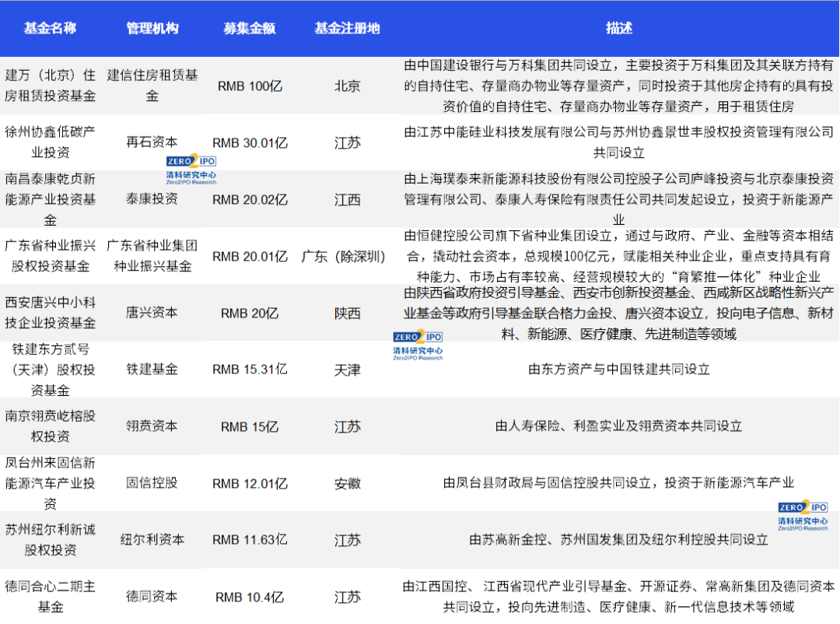
Task: Click the amount RMB 20亿
Action: click(250, 313)
